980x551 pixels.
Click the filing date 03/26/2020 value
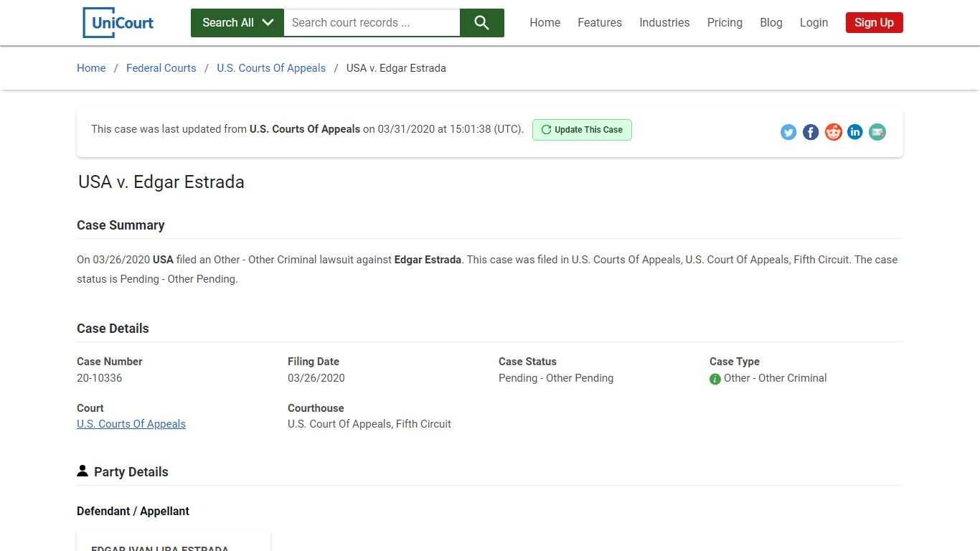(x=316, y=378)
